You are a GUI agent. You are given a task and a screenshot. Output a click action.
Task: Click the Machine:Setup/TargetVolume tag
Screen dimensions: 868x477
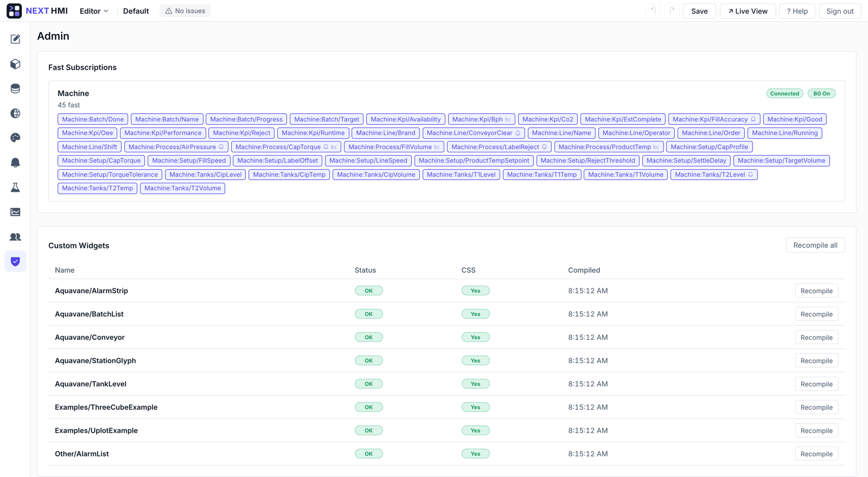[x=781, y=160]
